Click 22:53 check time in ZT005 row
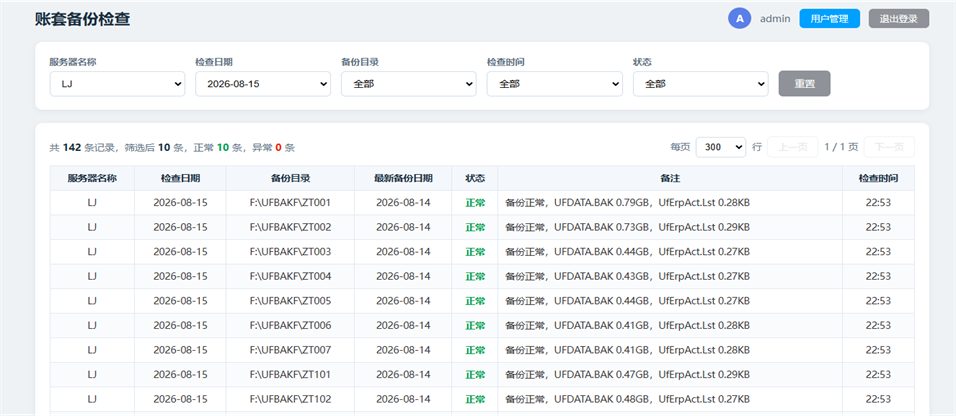The width and height of the screenshot is (956, 416). click(879, 301)
